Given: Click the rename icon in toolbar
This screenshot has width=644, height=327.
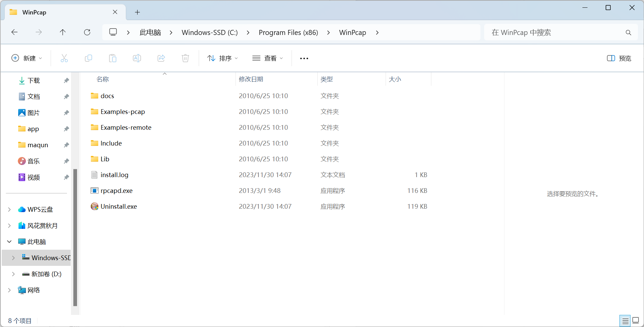Looking at the screenshot, I should pyautogui.click(x=137, y=58).
